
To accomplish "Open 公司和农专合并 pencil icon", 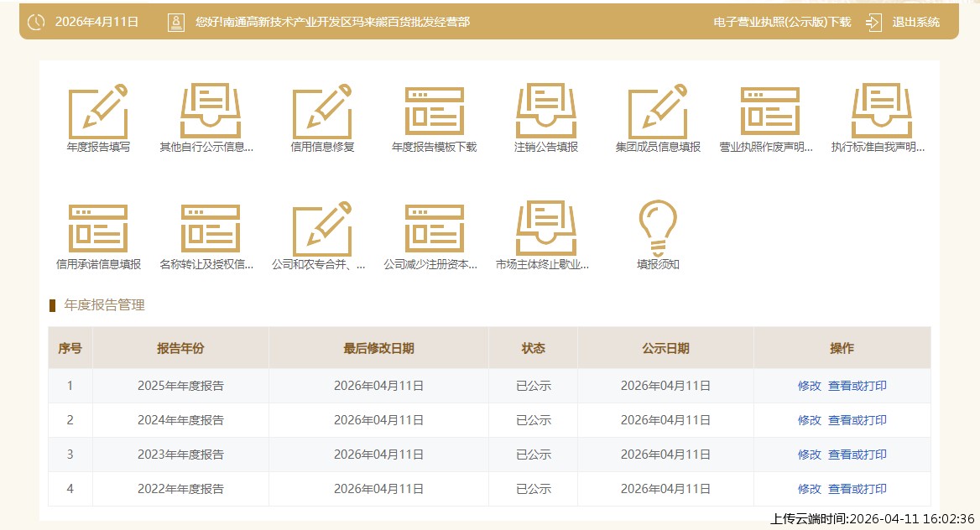I will coord(322,229).
